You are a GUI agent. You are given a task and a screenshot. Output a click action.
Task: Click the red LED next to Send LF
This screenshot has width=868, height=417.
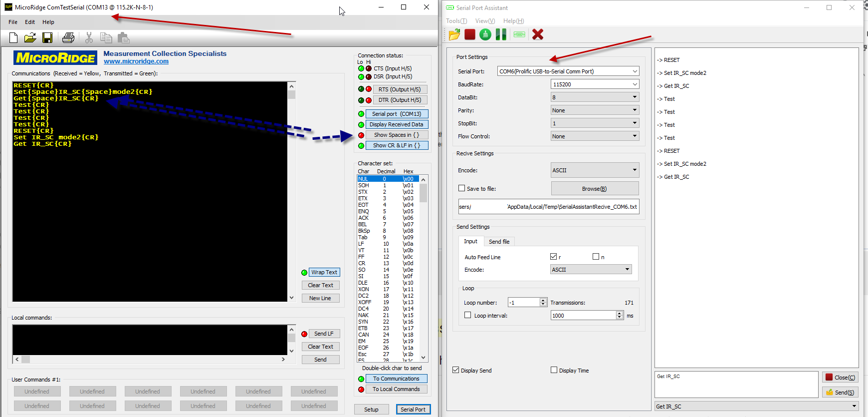[304, 334]
